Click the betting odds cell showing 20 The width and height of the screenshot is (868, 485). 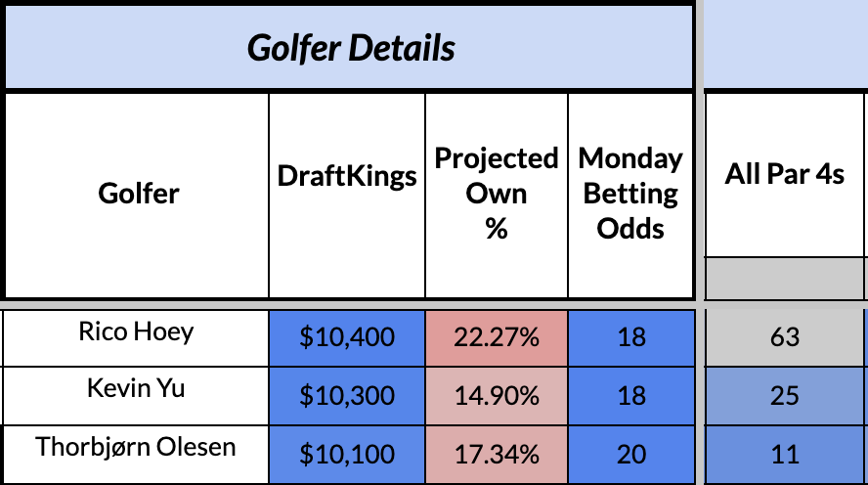click(x=631, y=454)
